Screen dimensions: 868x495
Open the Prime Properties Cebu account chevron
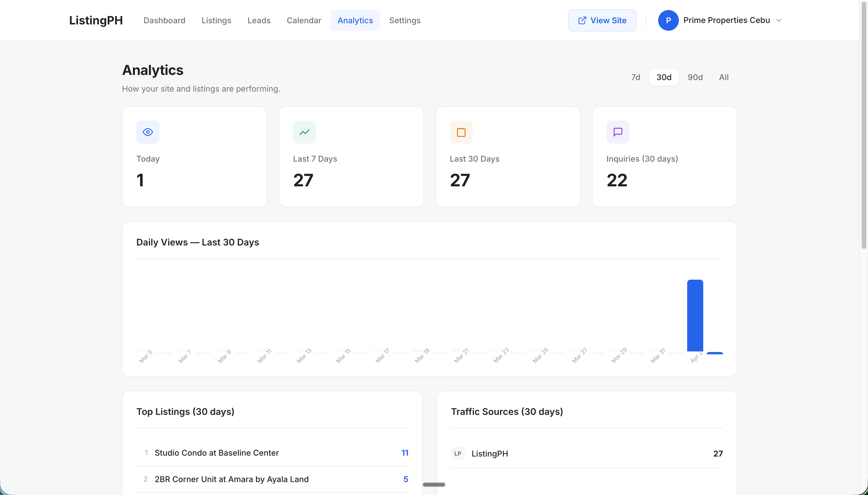(x=779, y=20)
